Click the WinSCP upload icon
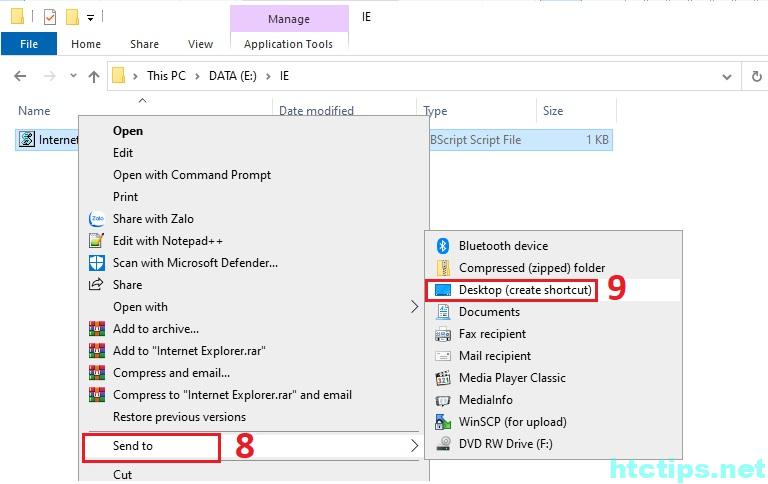 442,422
